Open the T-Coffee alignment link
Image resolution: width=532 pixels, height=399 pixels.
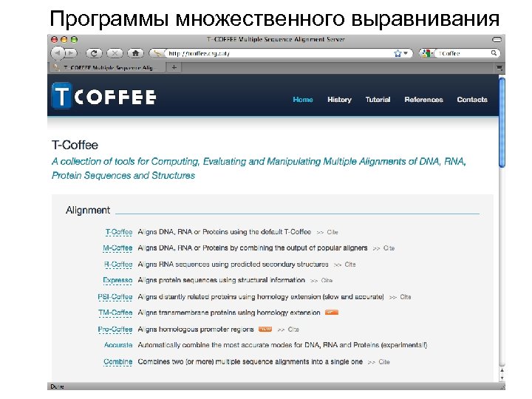(119, 232)
